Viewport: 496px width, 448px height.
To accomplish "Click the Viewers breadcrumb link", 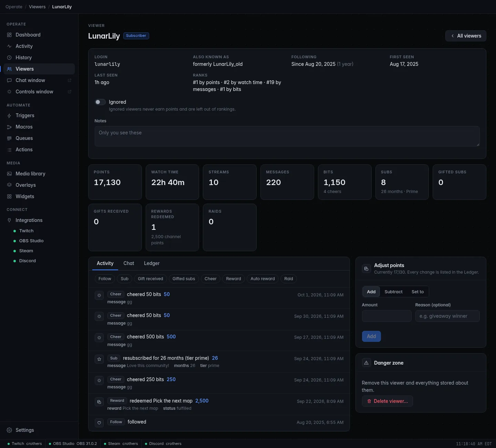I will tap(37, 7).
